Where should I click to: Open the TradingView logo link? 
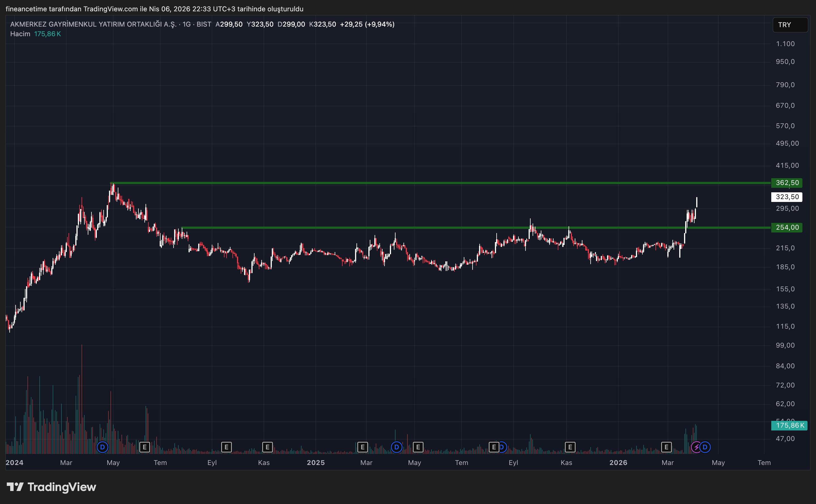coord(51,487)
